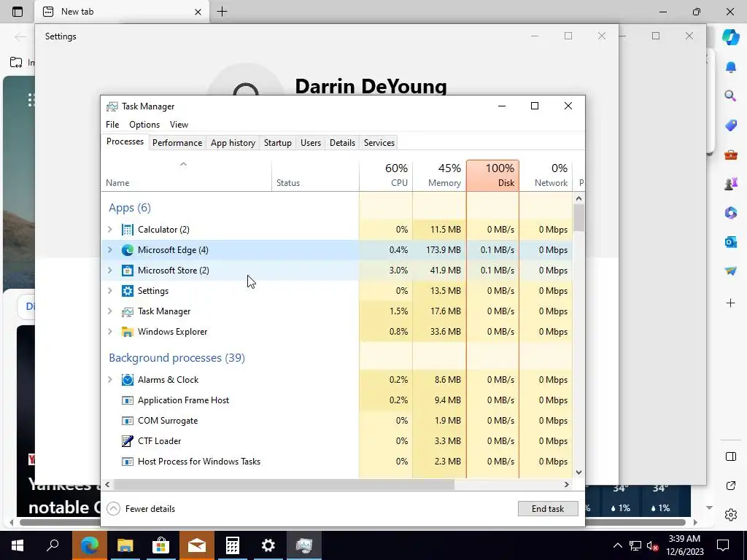Image resolution: width=747 pixels, height=560 pixels.
Task: Open the View menu in Task Manager
Action: pos(179,125)
